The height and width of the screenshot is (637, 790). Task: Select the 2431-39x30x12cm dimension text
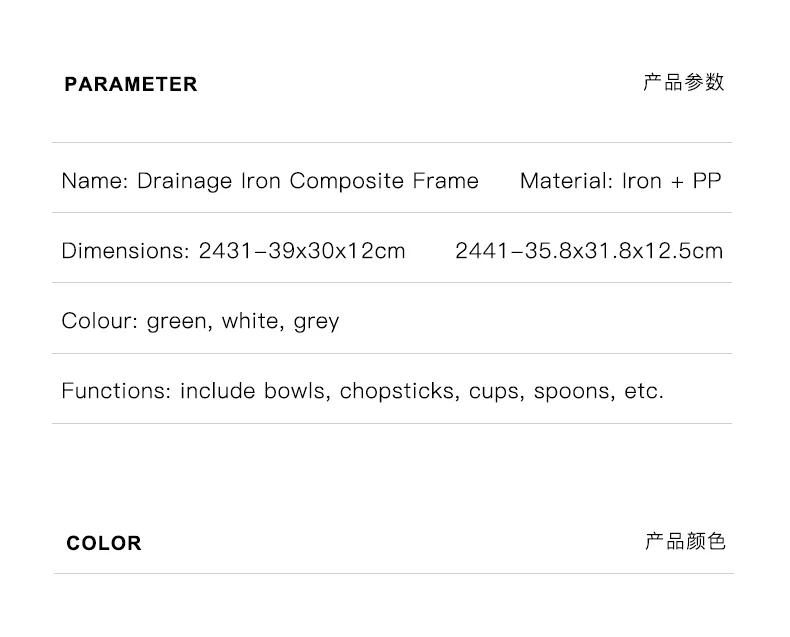click(302, 251)
